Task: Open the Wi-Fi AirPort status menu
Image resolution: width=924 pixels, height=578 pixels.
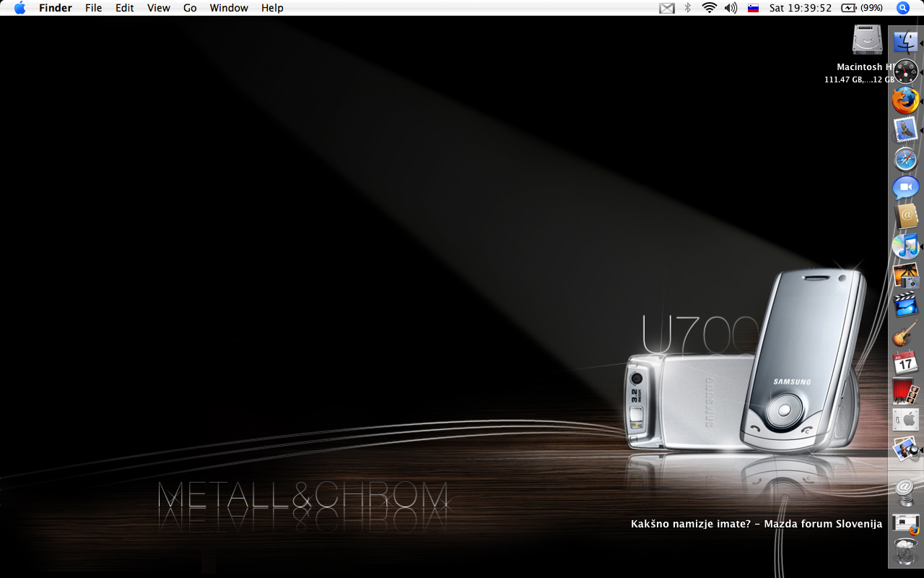Action: (x=710, y=8)
